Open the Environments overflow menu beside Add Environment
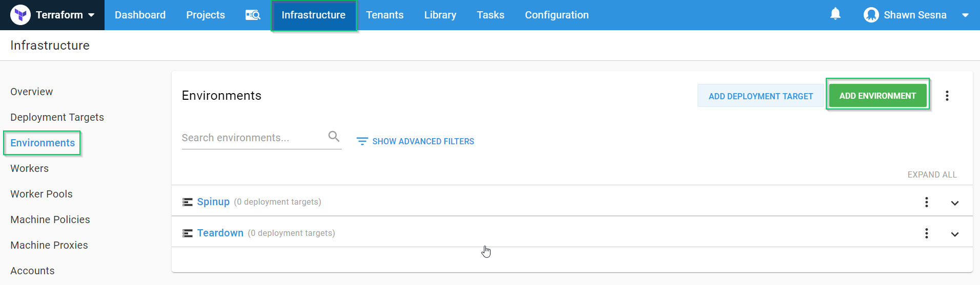 [x=947, y=96]
